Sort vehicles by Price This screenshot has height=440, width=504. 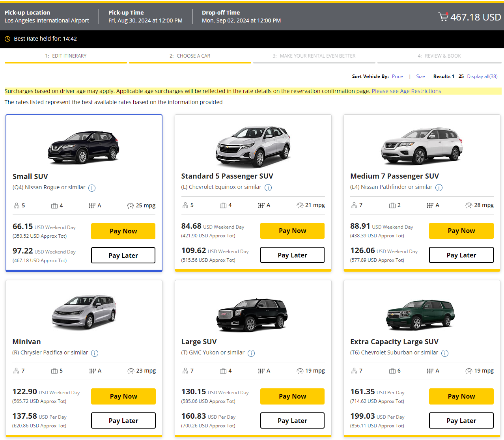pos(398,76)
